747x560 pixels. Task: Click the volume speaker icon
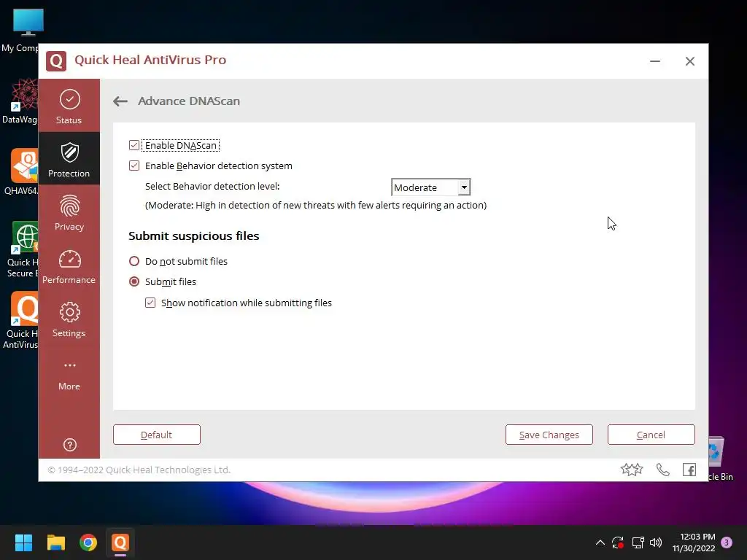[656, 542]
